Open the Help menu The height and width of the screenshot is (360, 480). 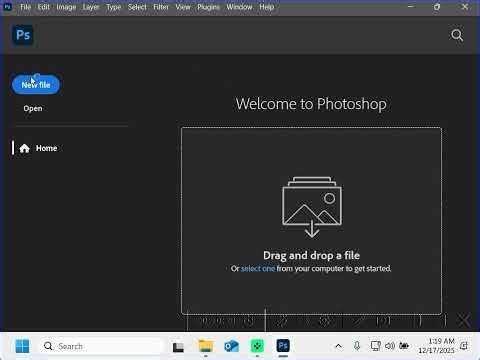click(x=267, y=7)
